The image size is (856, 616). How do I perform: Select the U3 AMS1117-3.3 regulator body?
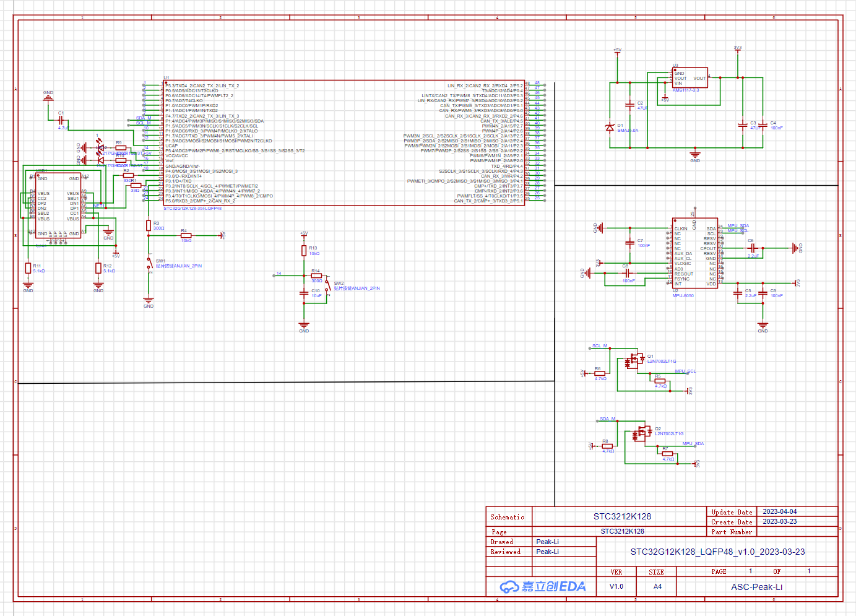click(x=690, y=78)
